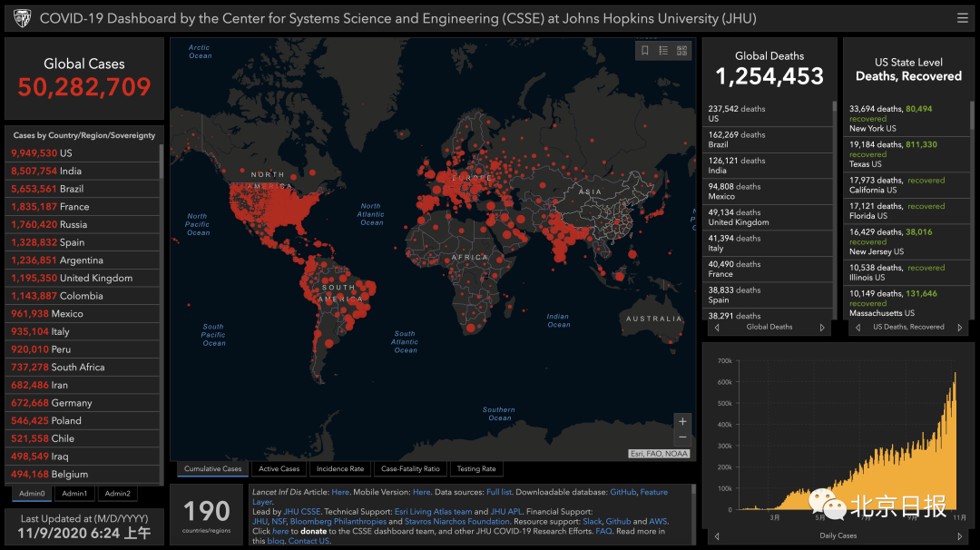Select 1,143,887 Colombia row
This screenshot has height=550, width=980.
pyautogui.click(x=83, y=296)
